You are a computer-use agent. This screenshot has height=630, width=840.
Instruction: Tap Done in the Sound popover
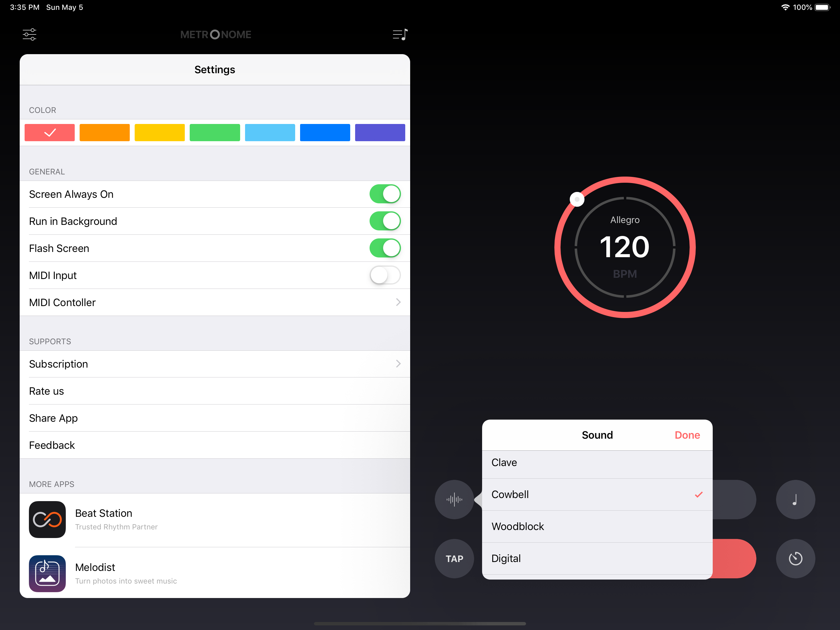pyautogui.click(x=687, y=435)
